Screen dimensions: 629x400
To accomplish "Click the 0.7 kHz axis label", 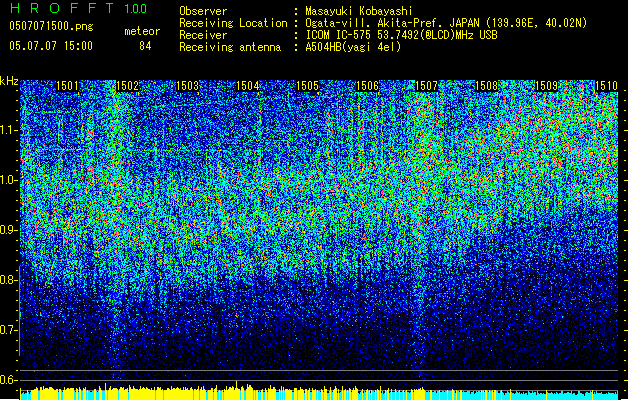I will click(x=9, y=330).
